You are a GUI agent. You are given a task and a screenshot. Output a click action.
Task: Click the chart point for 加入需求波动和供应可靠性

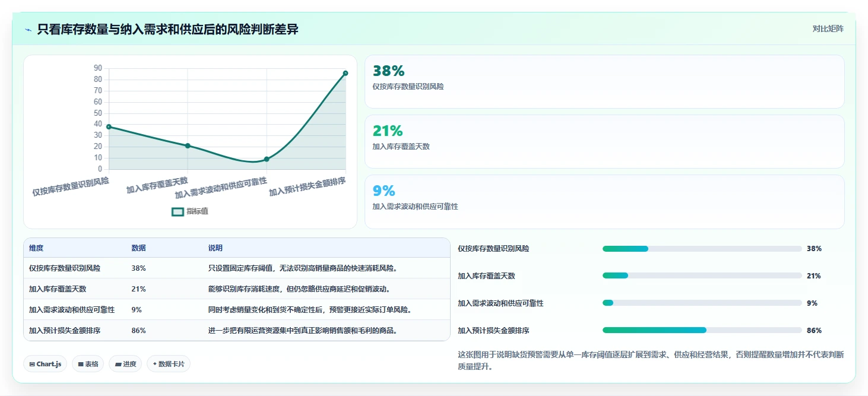[x=267, y=159]
